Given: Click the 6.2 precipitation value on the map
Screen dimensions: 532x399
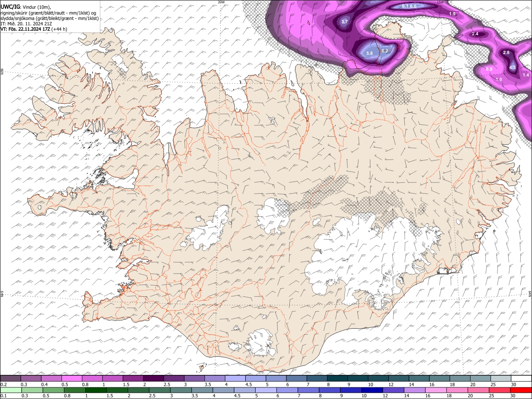Looking at the screenshot, I should pos(384,51).
